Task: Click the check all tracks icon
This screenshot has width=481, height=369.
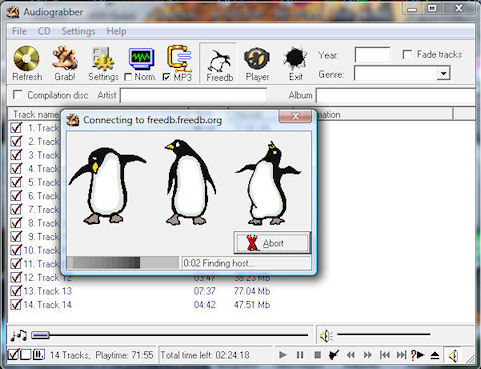Action: click(x=13, y=355)
